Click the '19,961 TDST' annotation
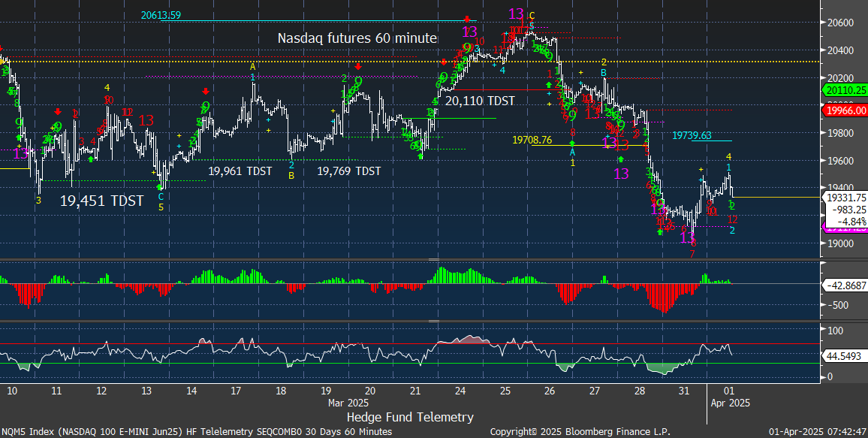Viewport: 868px width, 438px height. 240,171
